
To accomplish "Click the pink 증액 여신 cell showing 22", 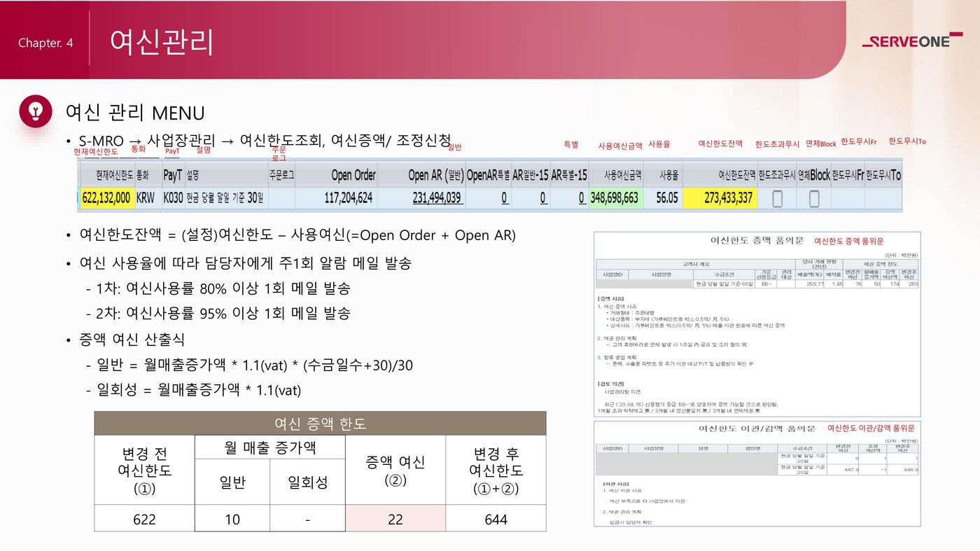I will click(x=395, y=519).
